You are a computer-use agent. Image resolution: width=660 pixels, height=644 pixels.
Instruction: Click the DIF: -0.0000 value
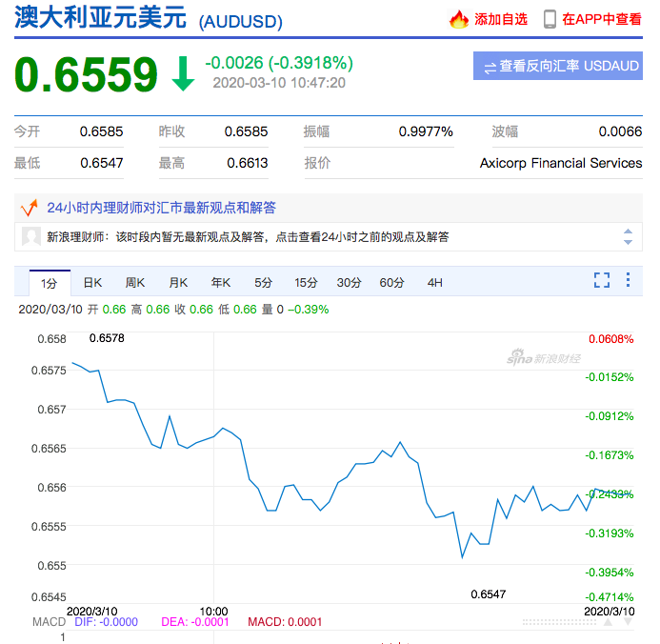point(106,622)
